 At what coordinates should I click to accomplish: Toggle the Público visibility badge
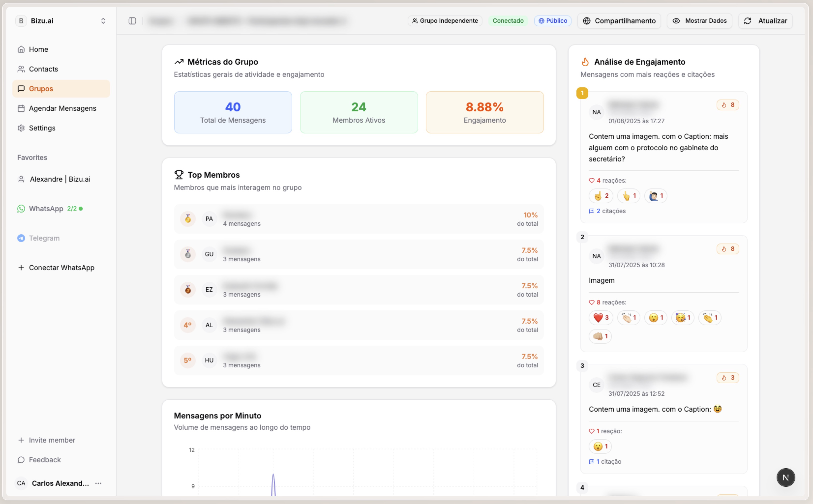553,21
